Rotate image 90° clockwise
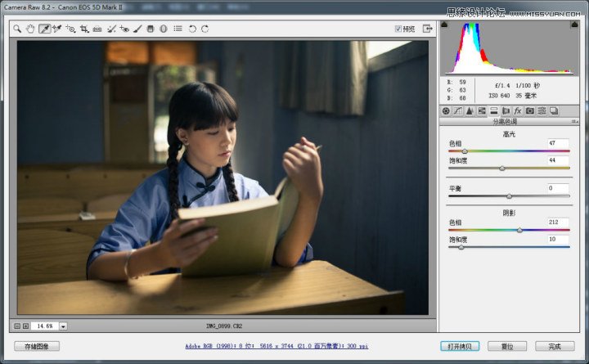 pyautogui.click(x=205, y=29)
